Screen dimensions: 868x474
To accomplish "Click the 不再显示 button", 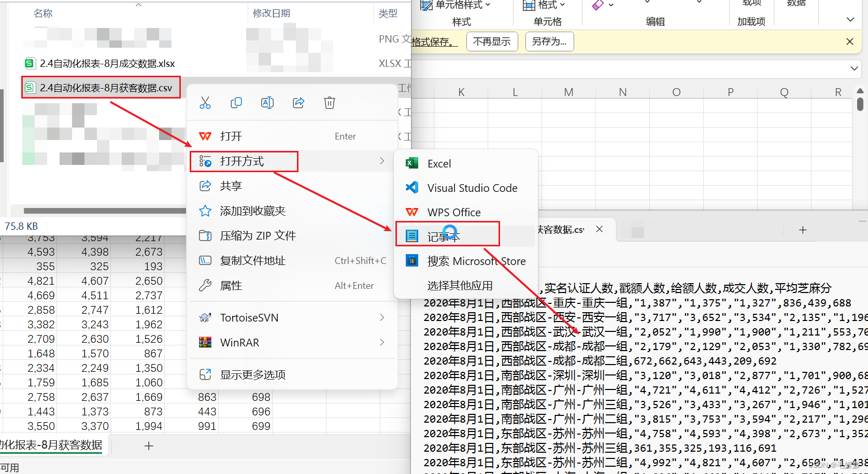I will [492, 41].
